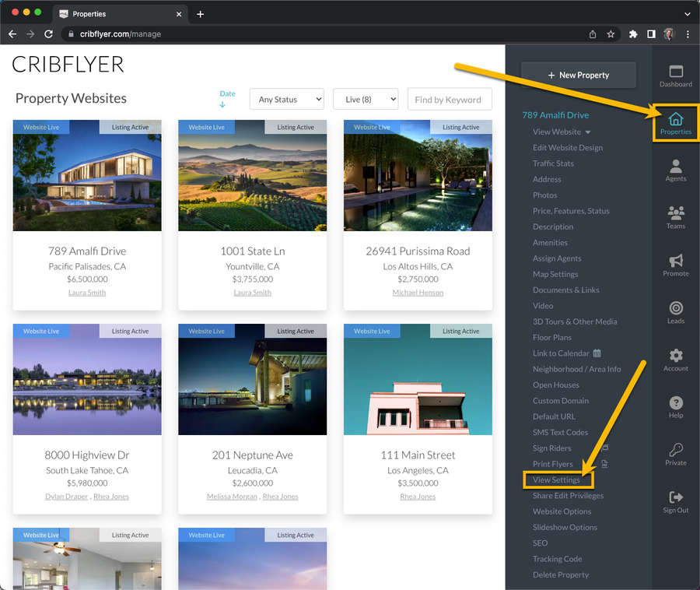The width and height of the screenshot is (700, 590).
Task: Select the Photos menu item
Action: tap(544, 195)
